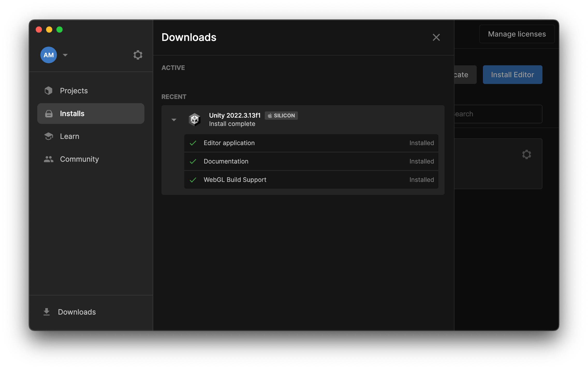588x369 pixels.
Task: Close the Downloads overlay panel
Action: pyautogui.click(x=436, y=37)
